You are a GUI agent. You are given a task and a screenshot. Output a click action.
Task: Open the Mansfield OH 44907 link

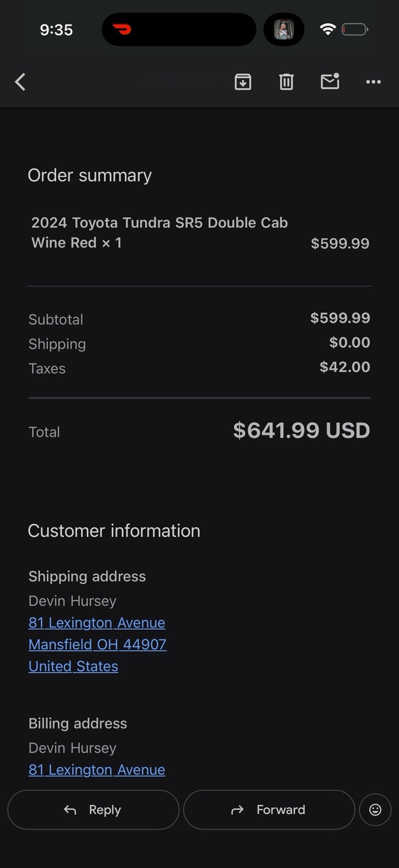(x=97, y=644)
